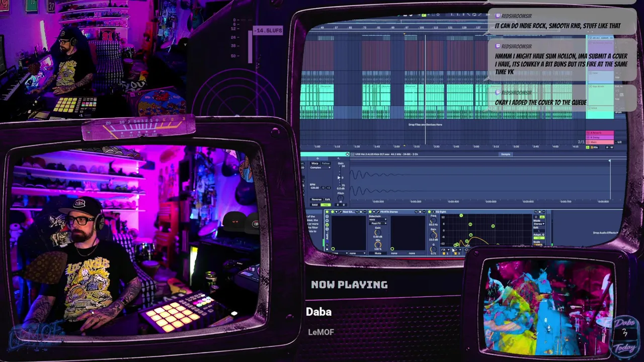Open the Post FX dropdown
Image resolution: width=644 pixels, height=362 pixels.
[378, 223]
